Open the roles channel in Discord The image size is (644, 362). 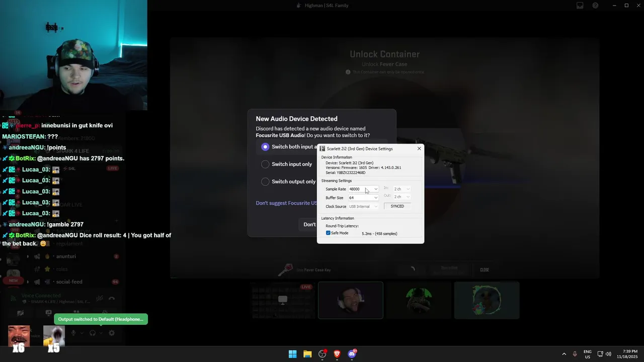62,269
